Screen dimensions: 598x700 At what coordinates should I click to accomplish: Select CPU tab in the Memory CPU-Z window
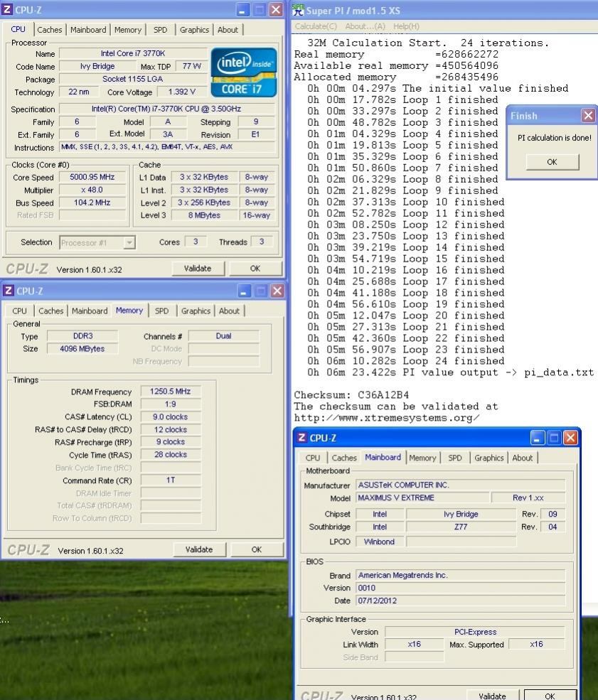coord(19,311)
